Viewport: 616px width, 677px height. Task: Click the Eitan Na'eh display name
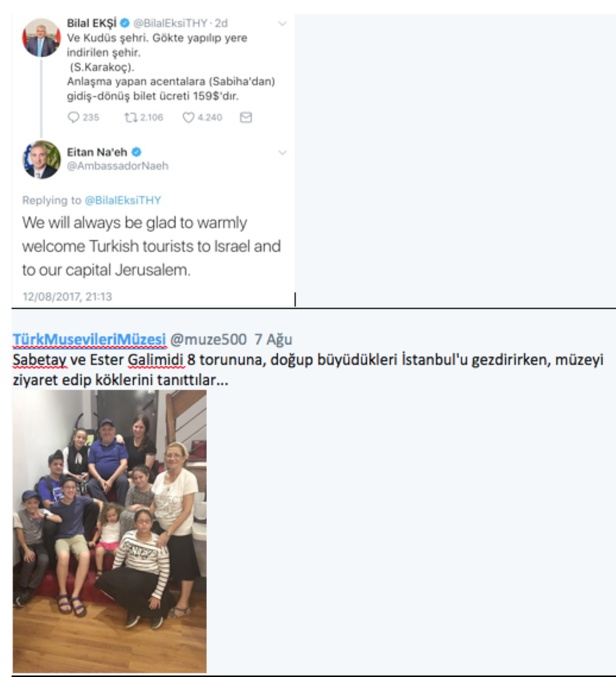point(97,152)
